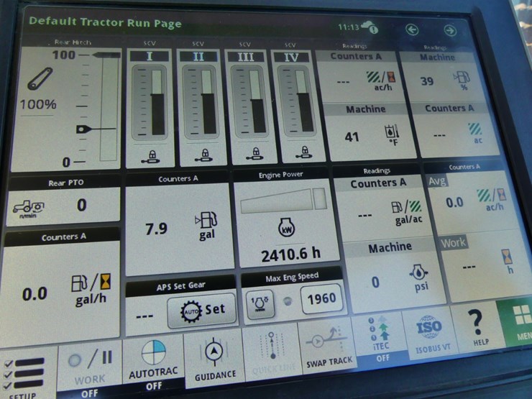
Task: Tap the engine power bar graph
Action: [283, 201]
